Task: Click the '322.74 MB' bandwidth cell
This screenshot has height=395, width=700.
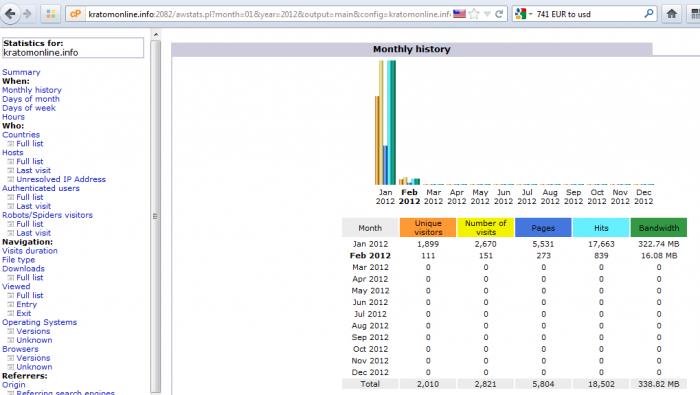Action: (658, 244)
